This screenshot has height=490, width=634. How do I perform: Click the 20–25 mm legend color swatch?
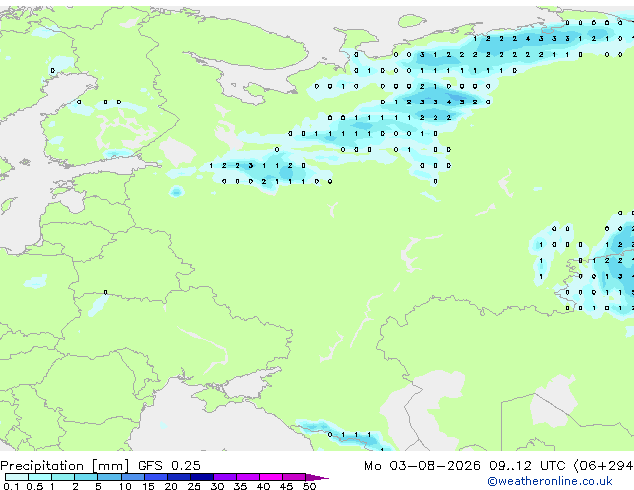179,477
